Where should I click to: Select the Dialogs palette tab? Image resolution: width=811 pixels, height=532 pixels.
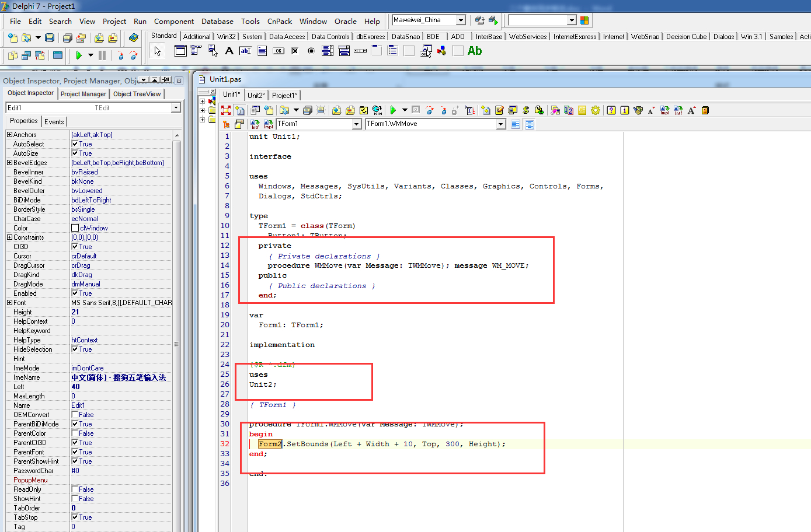723,36
